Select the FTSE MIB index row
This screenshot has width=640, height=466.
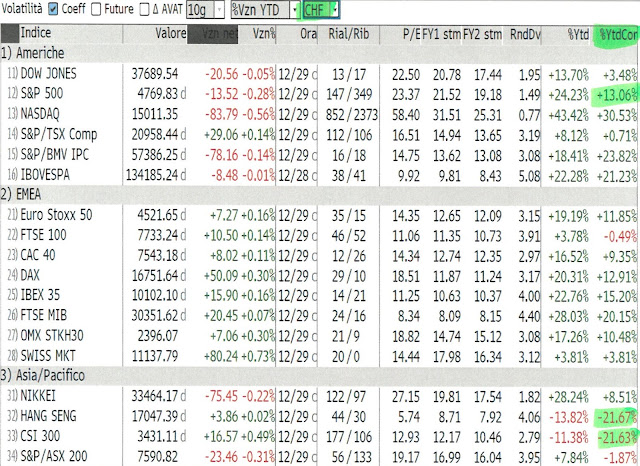319,315
